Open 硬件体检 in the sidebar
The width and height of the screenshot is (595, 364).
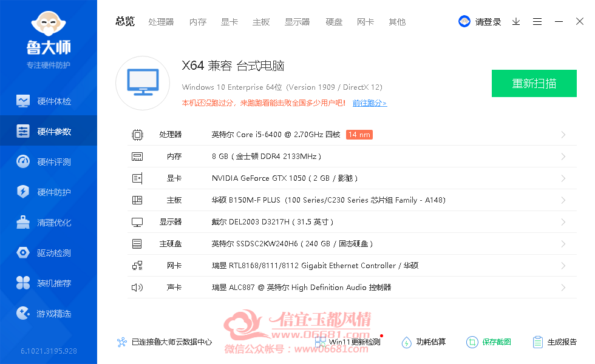48,101
